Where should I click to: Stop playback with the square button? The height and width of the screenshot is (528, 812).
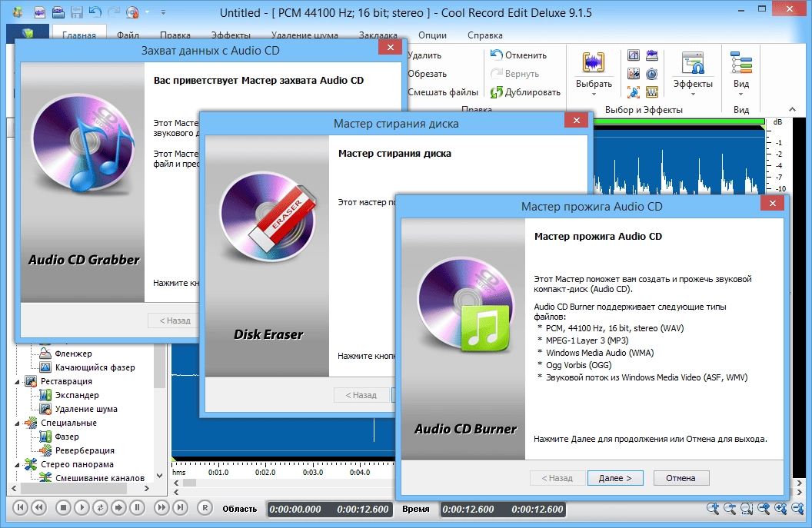[x=63, y=508]
